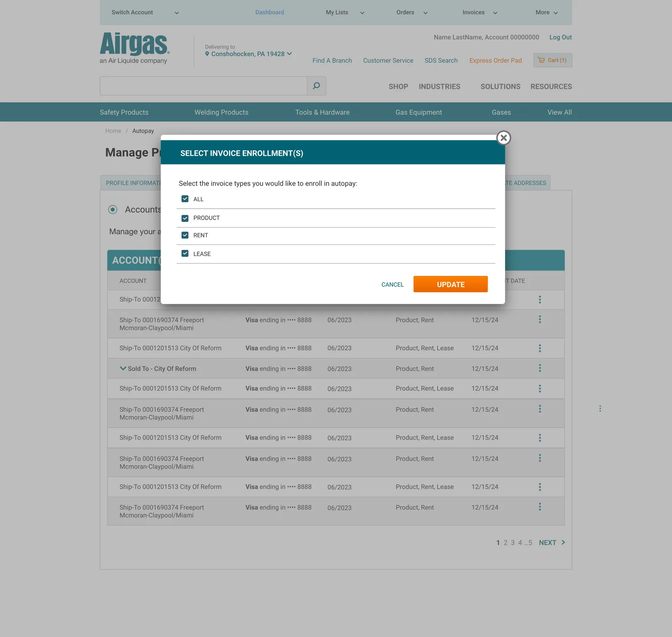Open Customer Service link
The width and height of the screenshot is (672, 637).
[388, 60]
